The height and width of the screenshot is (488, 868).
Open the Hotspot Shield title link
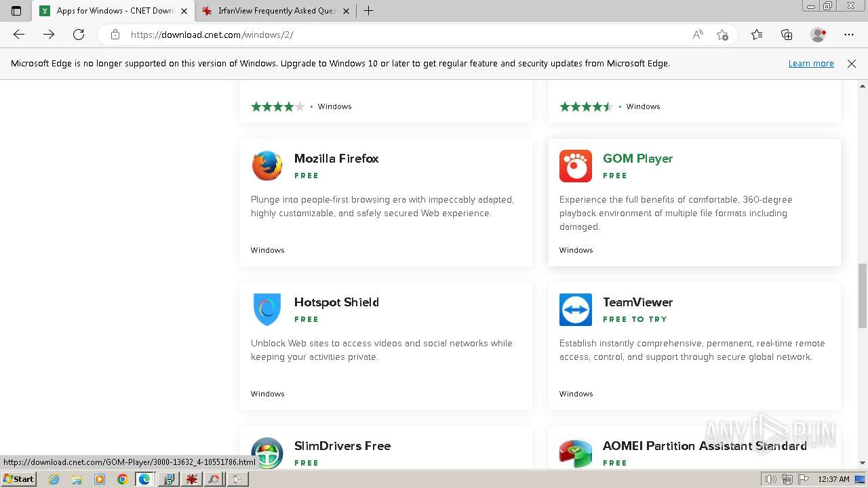pyautogui.click(x=336, y=302)
